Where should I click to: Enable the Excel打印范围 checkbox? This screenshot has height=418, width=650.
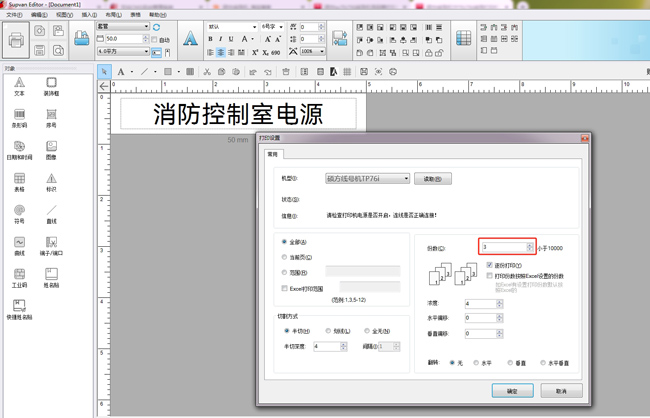tap(285, 288)
